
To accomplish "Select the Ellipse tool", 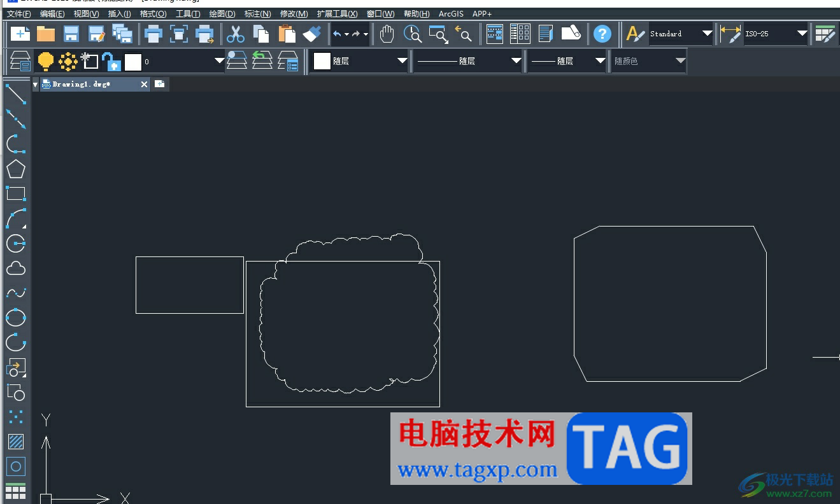I will click(16, 318).
